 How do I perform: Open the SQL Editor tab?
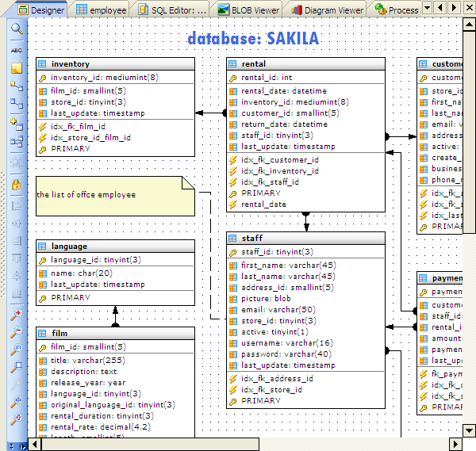coord(172,10)
